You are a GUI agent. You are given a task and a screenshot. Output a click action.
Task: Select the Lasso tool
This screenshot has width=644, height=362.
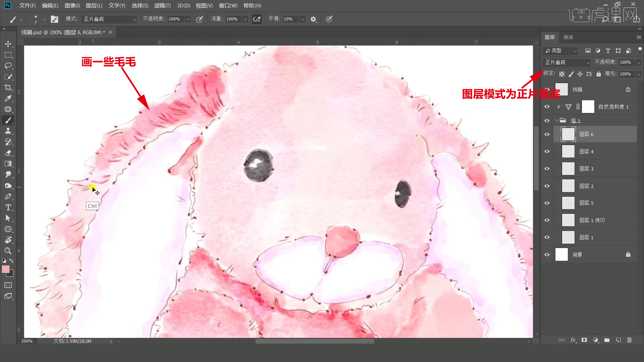(8, 66)
